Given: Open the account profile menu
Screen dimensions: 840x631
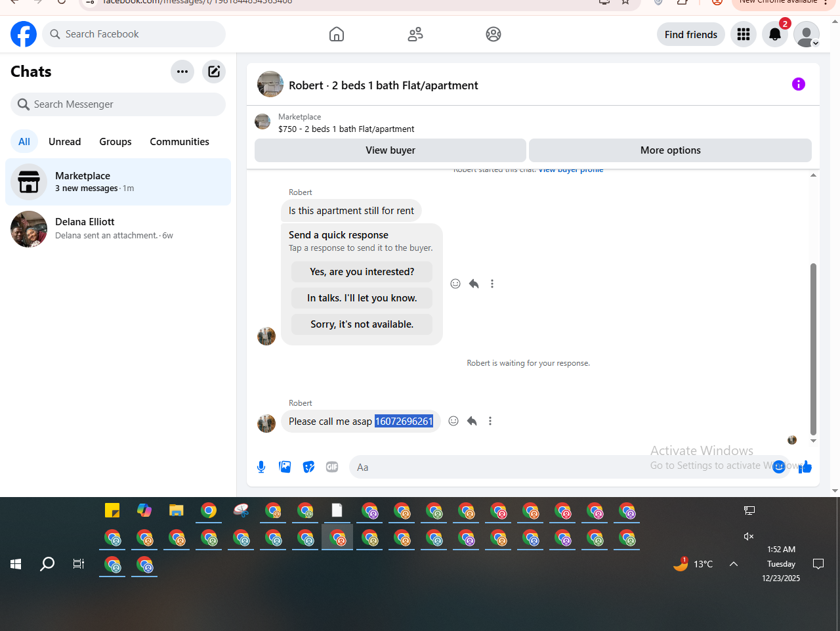Looking at the screenshot, I should point(807,34).
